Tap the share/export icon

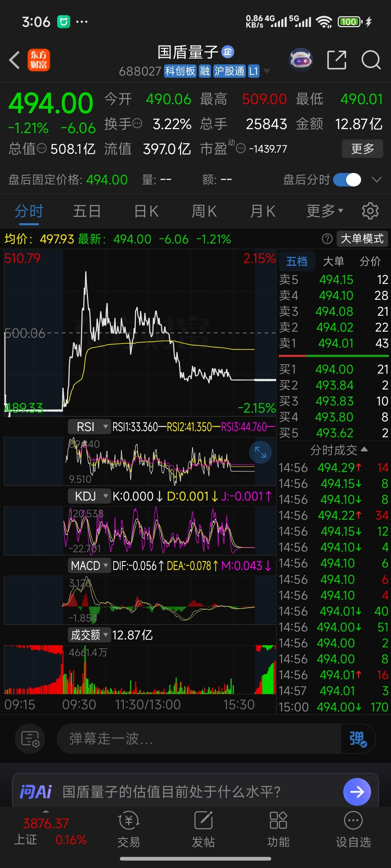pos(337,60)
